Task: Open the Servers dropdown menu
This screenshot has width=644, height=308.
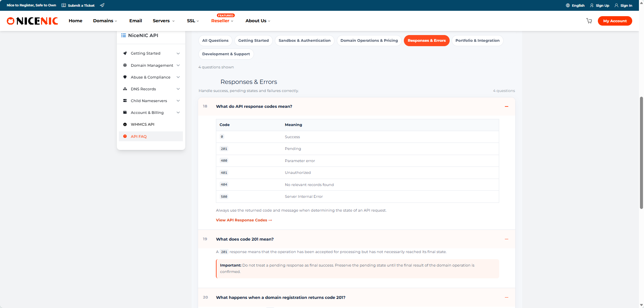Action: (164, 21)
